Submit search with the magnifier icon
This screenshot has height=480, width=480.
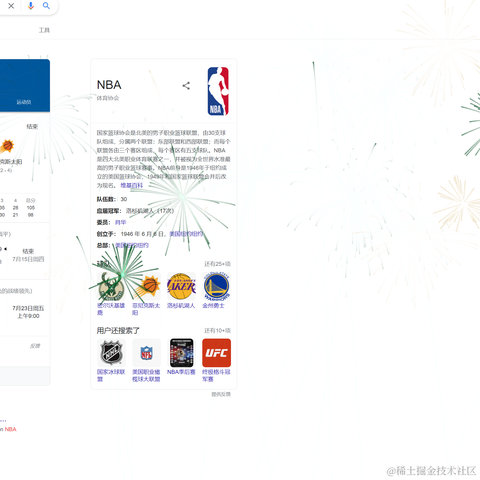tap(46, 6)
